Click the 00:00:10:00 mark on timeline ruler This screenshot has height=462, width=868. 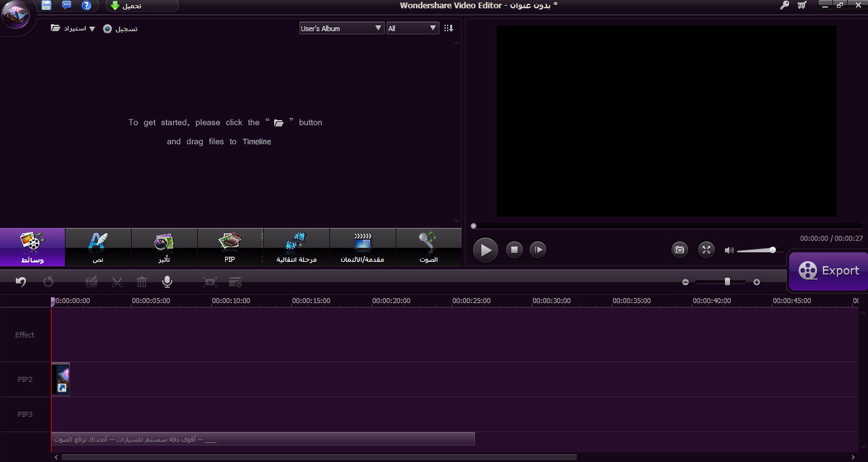(231, 301)
